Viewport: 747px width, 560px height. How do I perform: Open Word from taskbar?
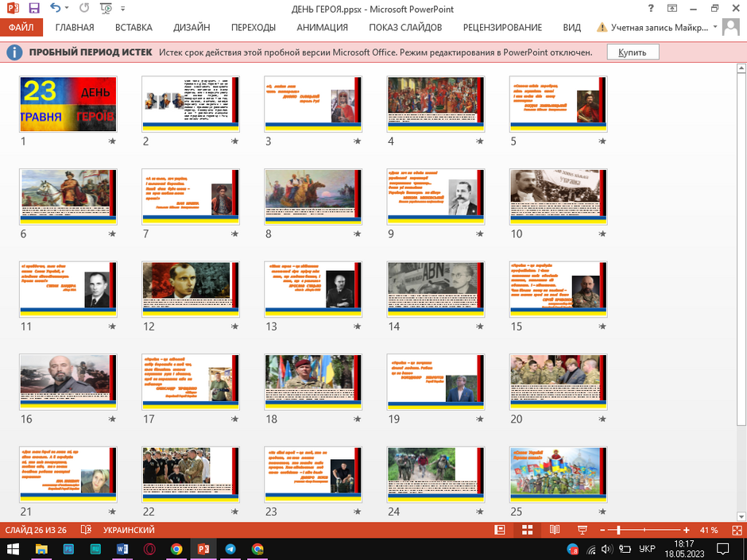click(122, 549)
